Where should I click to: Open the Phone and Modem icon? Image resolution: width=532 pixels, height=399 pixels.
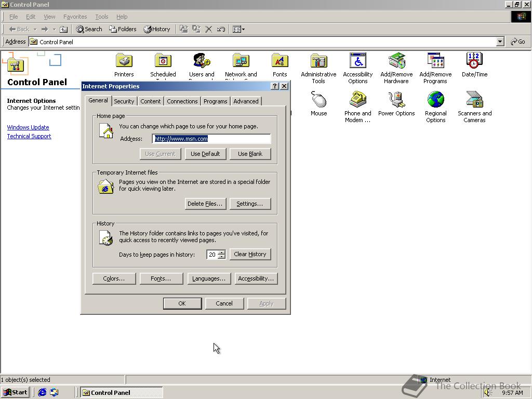(x=357, y=107)
